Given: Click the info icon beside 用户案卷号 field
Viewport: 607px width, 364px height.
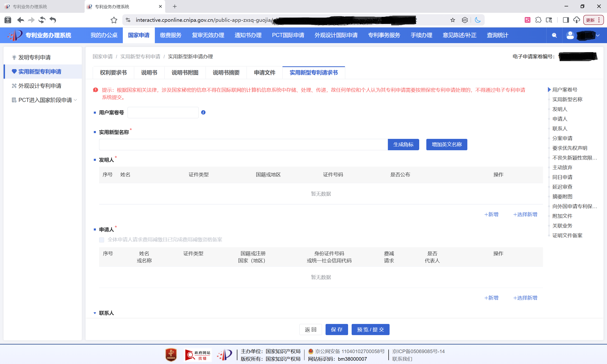Looking at the screenshot, I should click(x=203, y=112).
